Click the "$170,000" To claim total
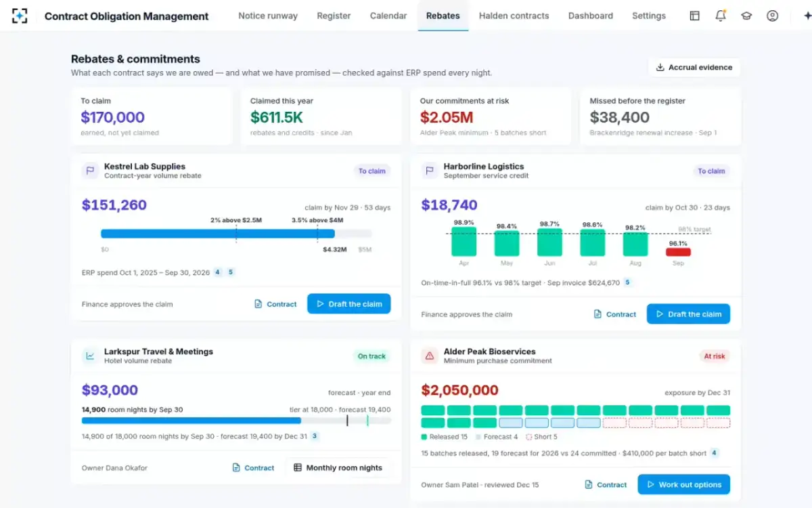812x508 pixels. (113, 117)
